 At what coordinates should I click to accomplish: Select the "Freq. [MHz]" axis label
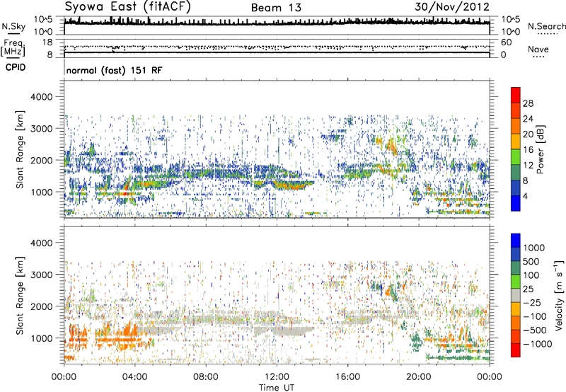[x=13, y=48]
